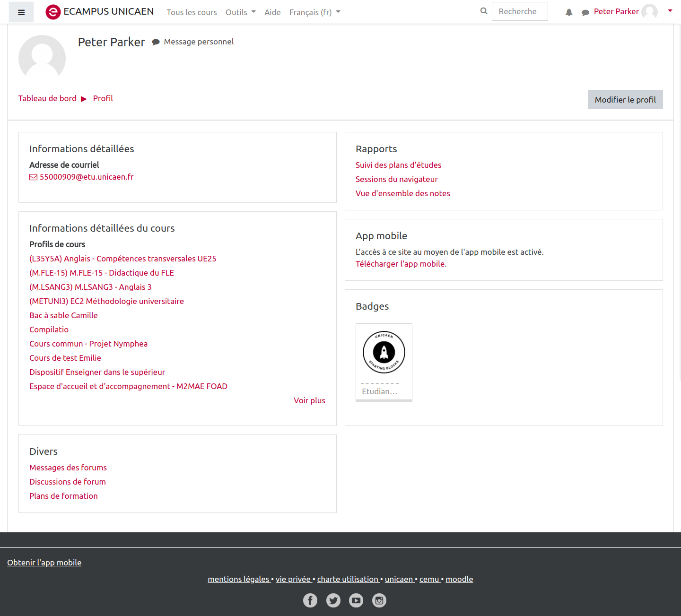Open the Instagram icon in footer
This screenshot has height=616, width=681.
pos(379,600)
